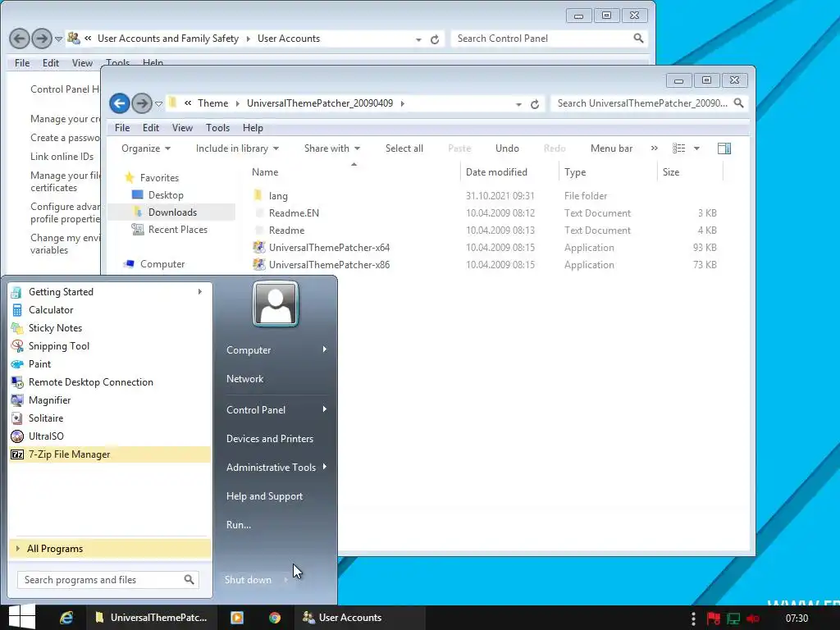This screenshot has height=630, width=840.
Task: Launch UltraISO
Action: (x=46, y=436)
